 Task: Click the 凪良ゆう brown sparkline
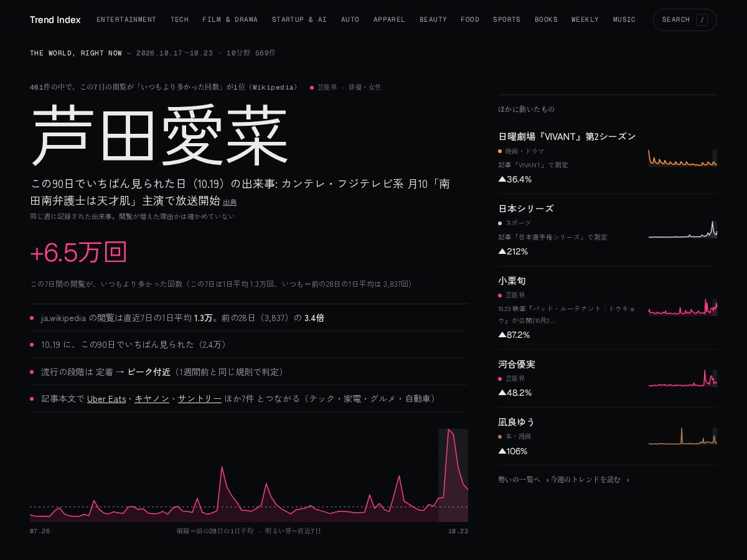pyautogui.click(x=683, y=436)
